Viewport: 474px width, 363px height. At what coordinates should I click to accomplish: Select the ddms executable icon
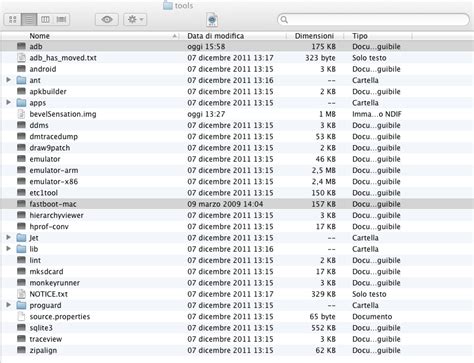pos(21,125)
